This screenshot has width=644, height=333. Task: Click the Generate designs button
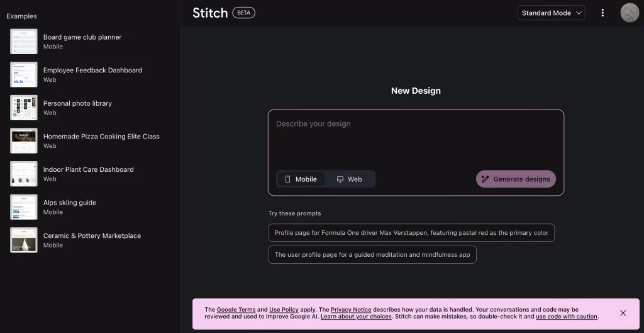click(516, 179)
